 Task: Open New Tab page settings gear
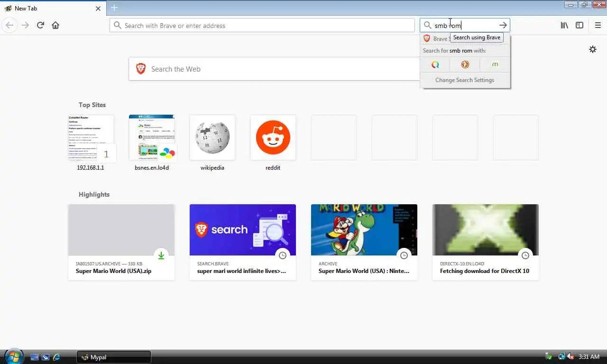click(593, 49)
